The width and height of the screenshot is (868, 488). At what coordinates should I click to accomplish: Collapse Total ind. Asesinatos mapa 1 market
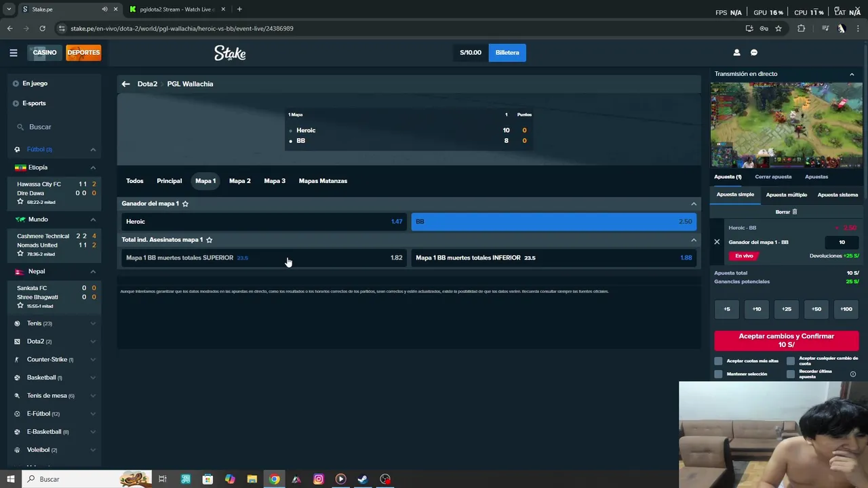[x=694, y=240]
